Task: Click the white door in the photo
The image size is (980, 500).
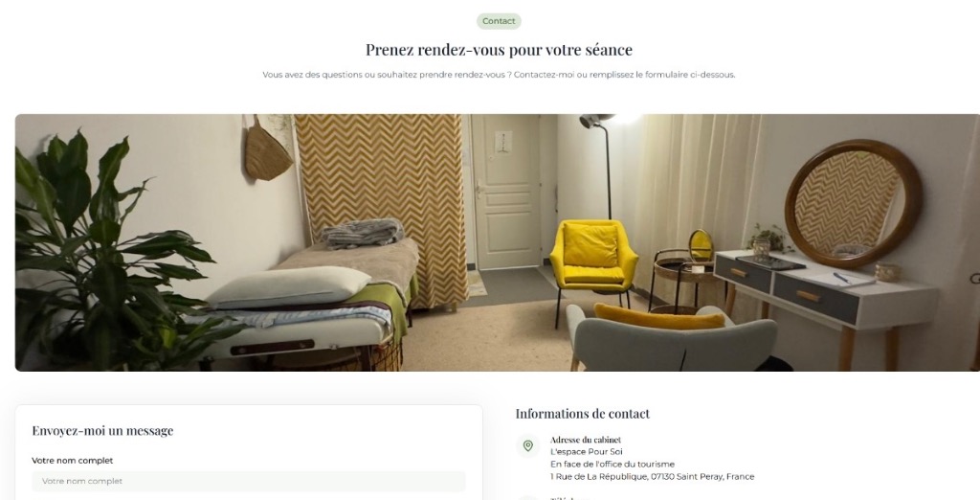Action: tap(505, 191)
